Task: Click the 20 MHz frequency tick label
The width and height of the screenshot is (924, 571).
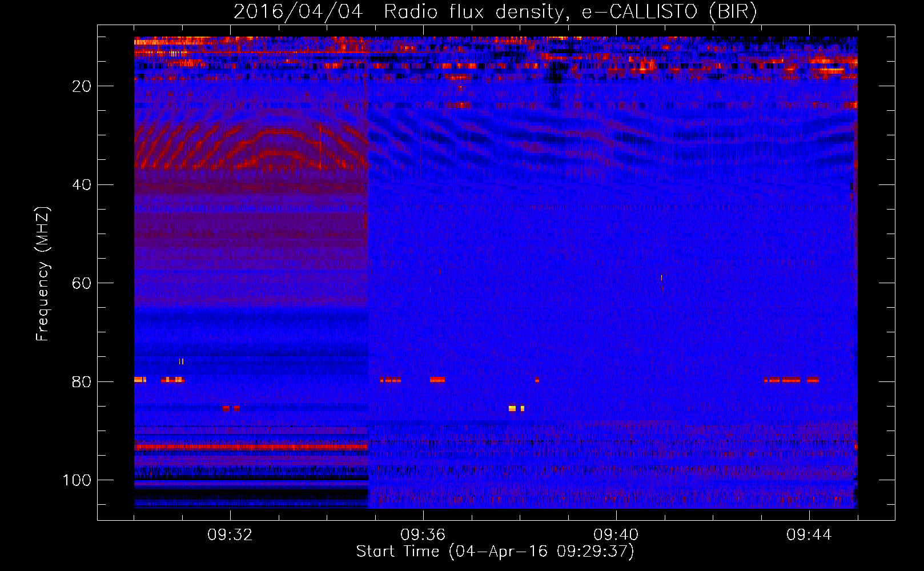Action: tap(82, 86)
